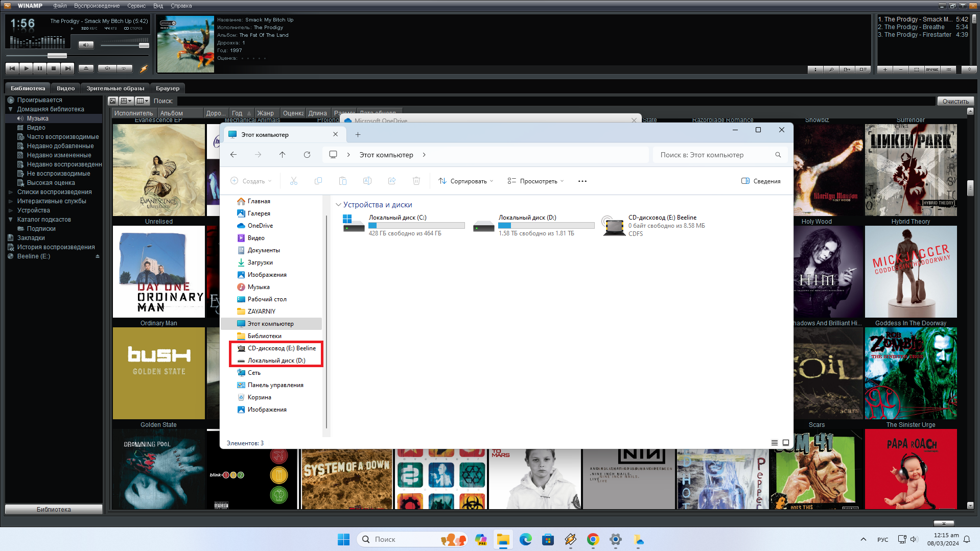Open the three-dots more options in Explorer
This screenshot has width=980, height=551.
click(x=582, y=181)
